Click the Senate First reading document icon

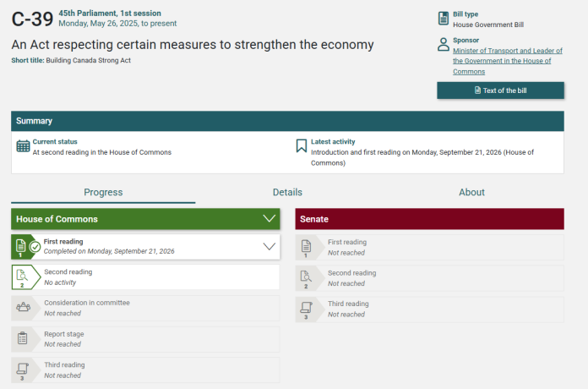[x=306, y=246]
